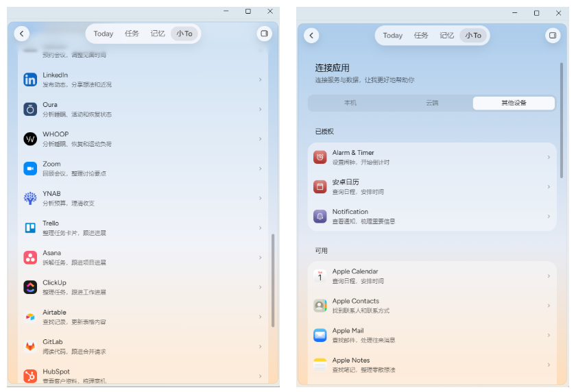Click the Airtable icon
This screenshot has height=392, width=576.
tap(30, 317)
